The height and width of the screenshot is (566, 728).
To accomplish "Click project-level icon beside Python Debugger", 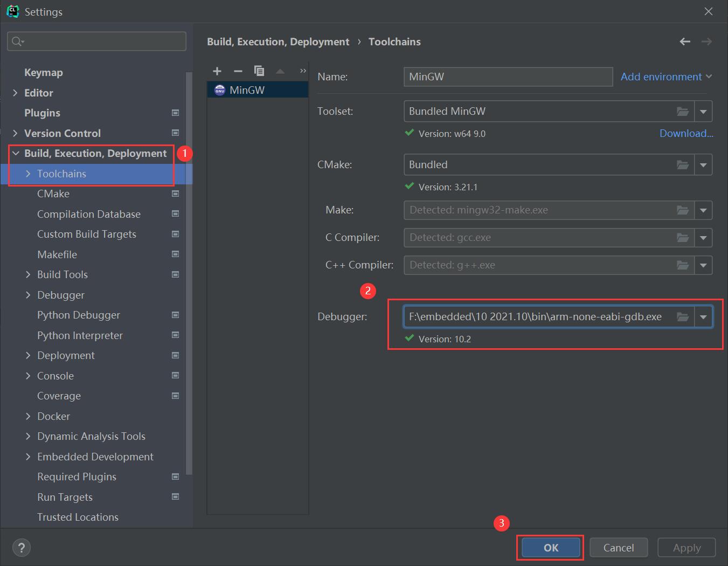I will [175, 315].
